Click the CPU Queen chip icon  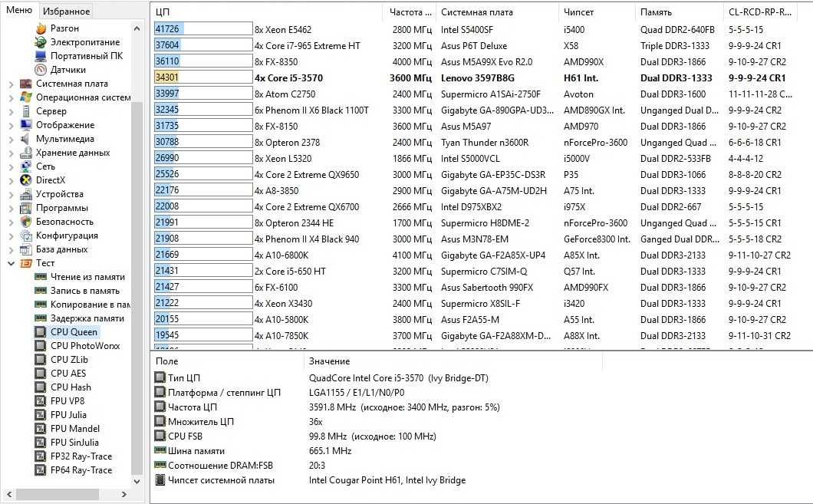[41, 332]
